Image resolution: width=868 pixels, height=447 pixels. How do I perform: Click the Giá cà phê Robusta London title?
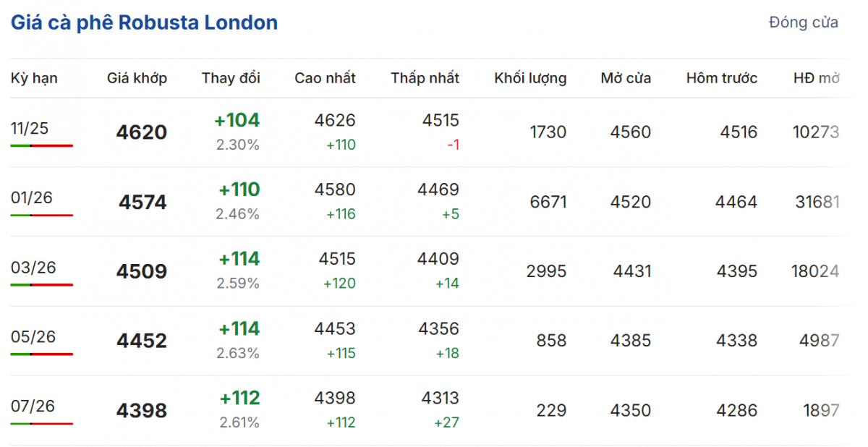click(144, 22)
